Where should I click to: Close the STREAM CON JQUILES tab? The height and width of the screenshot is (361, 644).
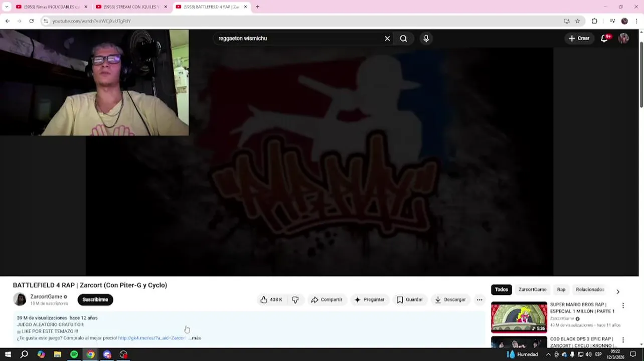(x=166, y=7)
